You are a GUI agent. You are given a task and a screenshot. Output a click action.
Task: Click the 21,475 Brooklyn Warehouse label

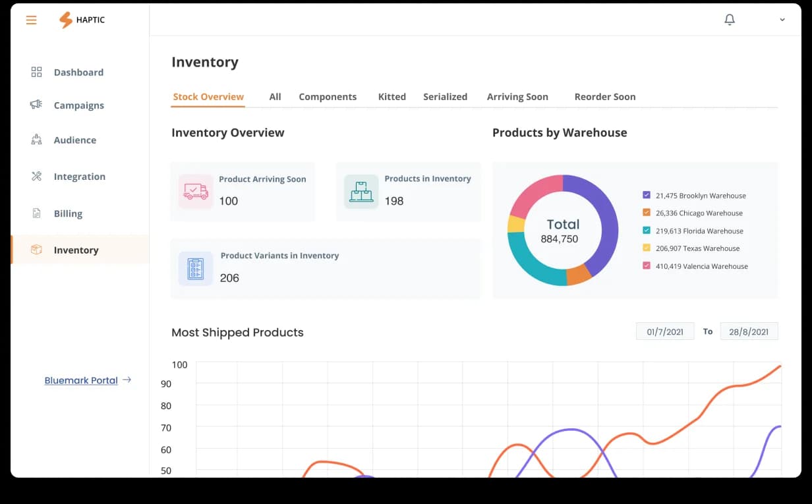pos(701,196)
